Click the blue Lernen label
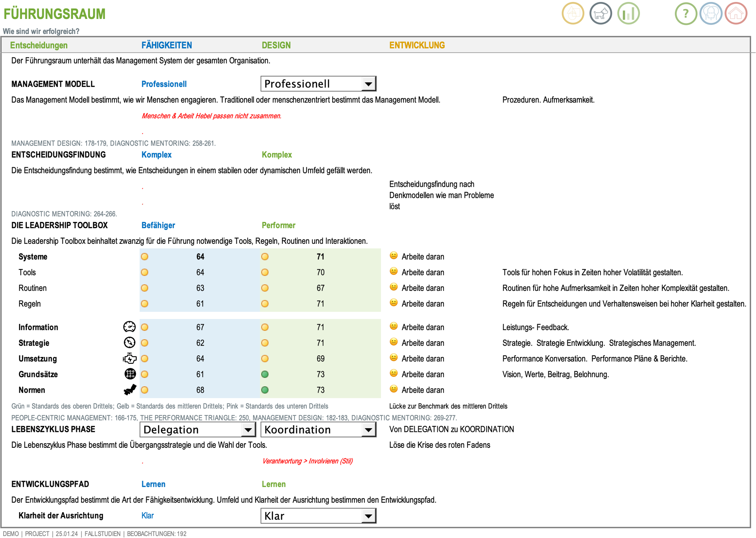Viewport: 756px width, 538px height. pos(153,484)
